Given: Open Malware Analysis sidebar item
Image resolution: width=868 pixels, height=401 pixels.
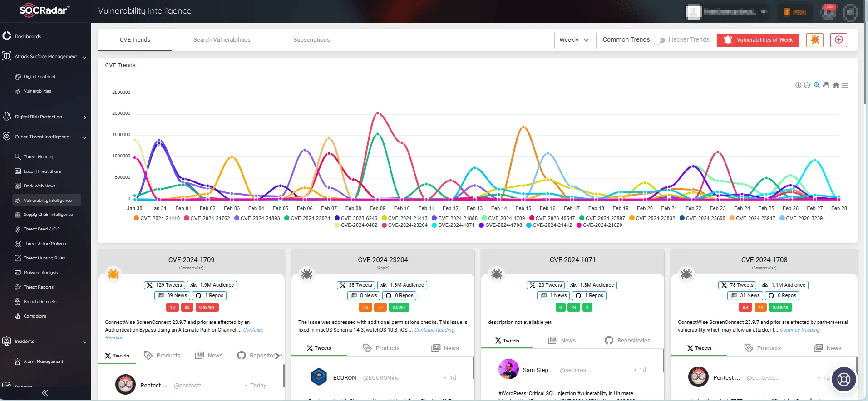Looking at the screenshot, I should click(x=40, y=273).
